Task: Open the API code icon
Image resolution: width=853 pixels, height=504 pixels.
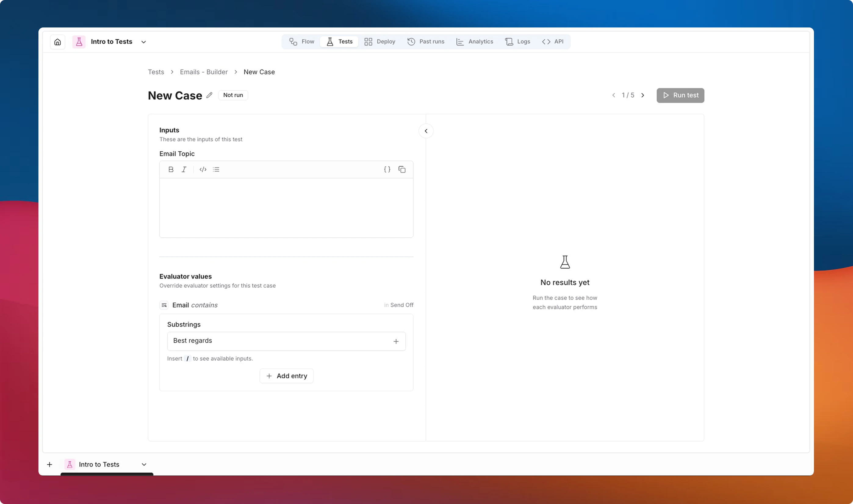Action: click(546, 41)
